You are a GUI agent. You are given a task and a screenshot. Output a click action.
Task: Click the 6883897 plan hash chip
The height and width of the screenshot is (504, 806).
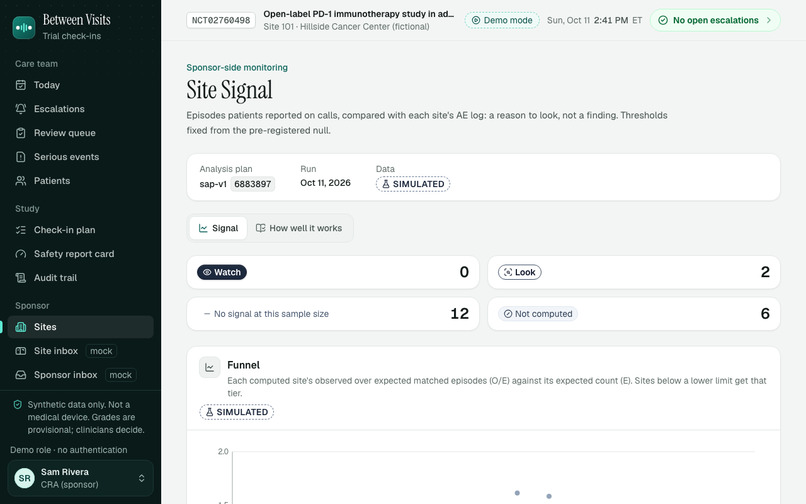[x=252, y=184]
